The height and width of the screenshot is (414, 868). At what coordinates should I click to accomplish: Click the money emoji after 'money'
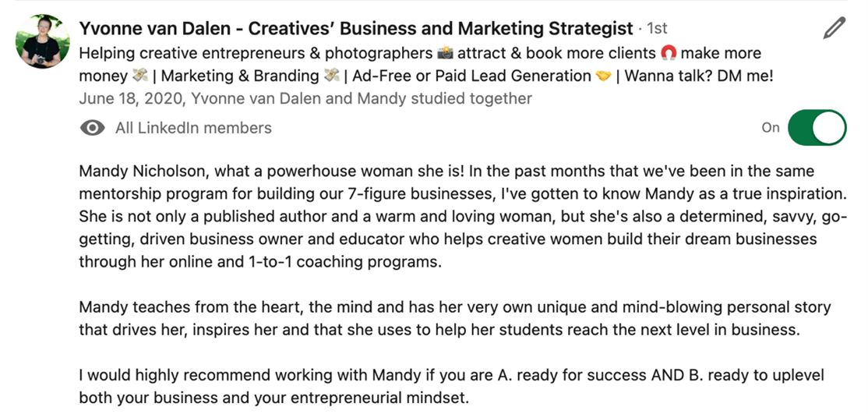140,76
